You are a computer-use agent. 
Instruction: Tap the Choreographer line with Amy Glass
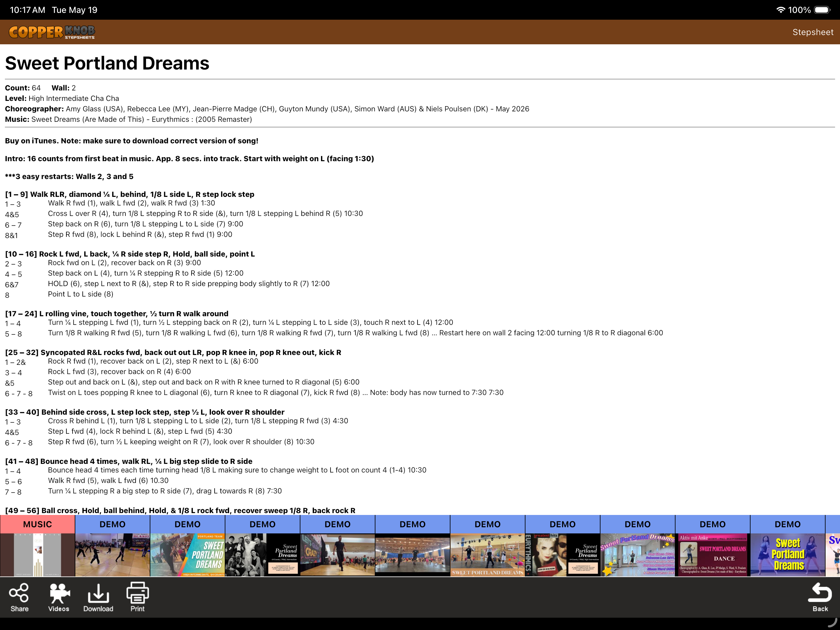pos(267,109)
